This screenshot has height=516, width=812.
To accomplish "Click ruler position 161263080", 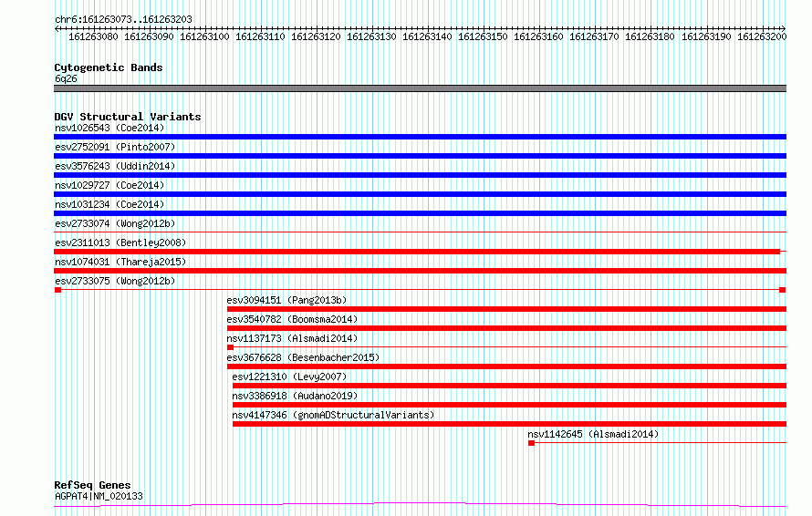I will 93,36.
